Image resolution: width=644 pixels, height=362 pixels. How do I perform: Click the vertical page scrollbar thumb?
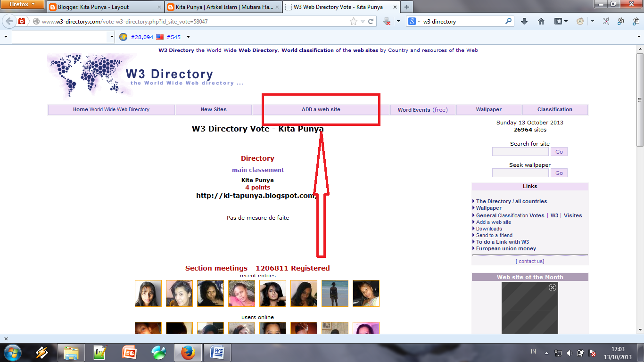640,100
